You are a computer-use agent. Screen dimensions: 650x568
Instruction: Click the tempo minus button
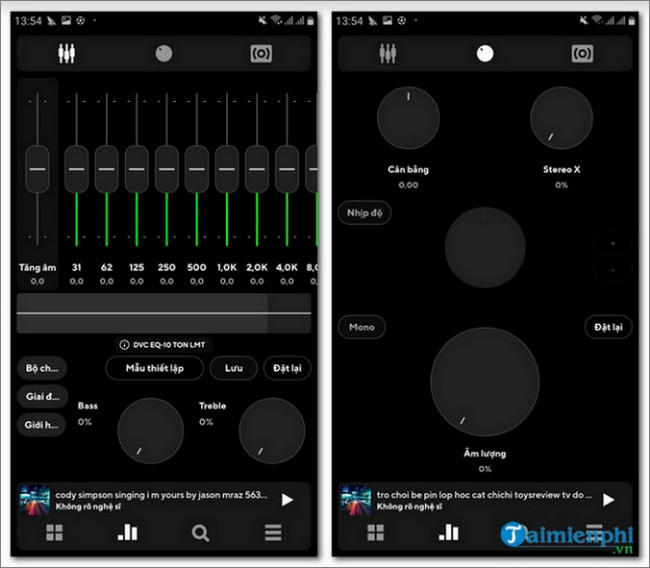[x=613, y=270]
